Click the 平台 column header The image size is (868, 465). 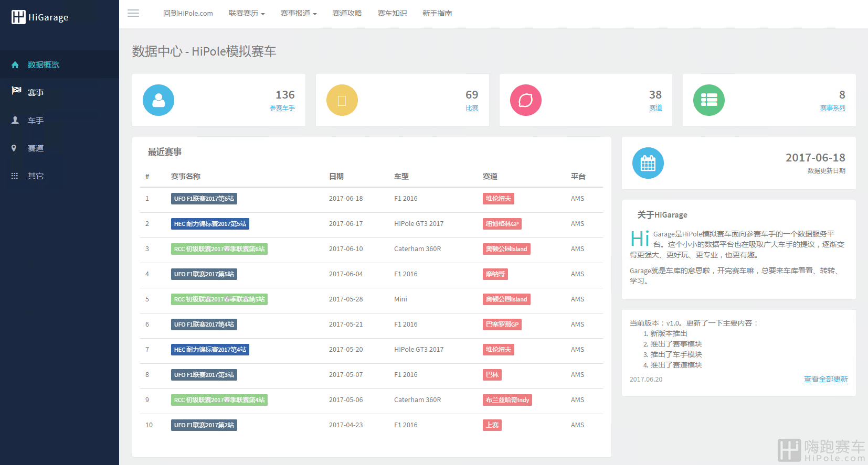578,177
